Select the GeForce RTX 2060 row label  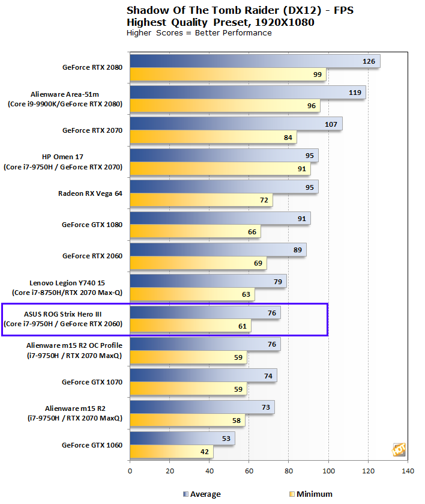click(x=92, y=256)
